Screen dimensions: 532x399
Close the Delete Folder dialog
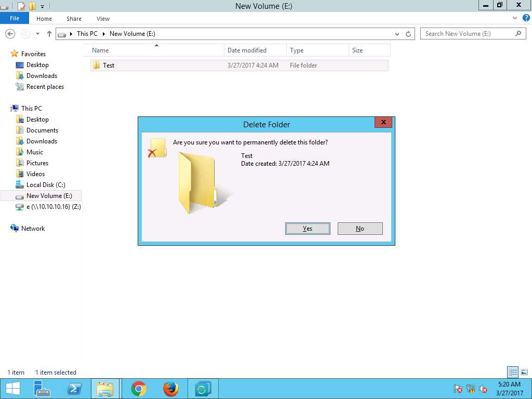click(x=383, y=122)
